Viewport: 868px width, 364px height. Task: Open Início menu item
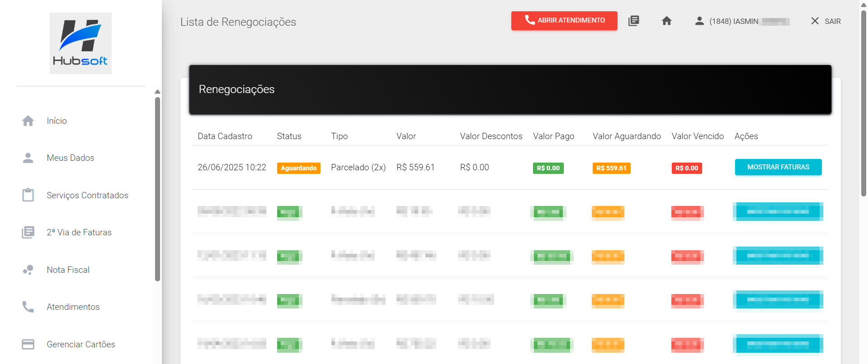(57, 121)
